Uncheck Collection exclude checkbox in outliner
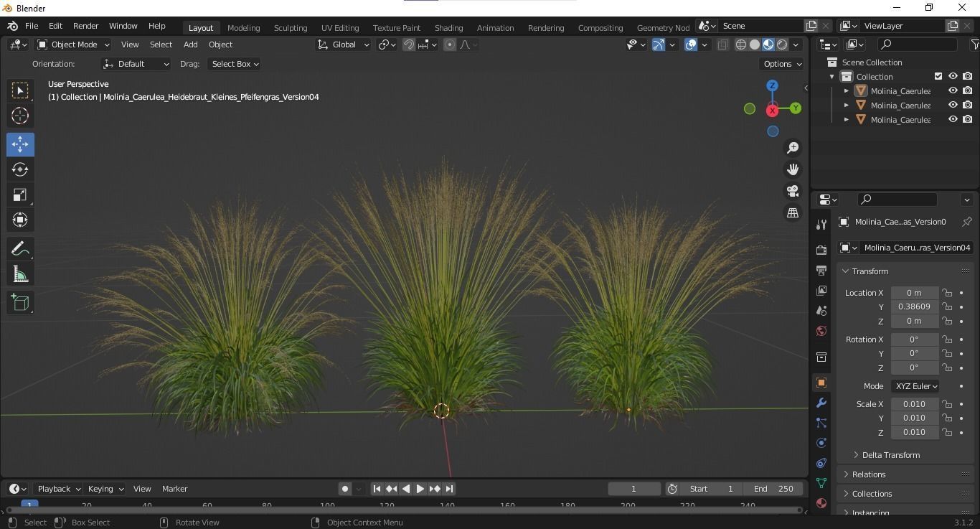This screenshot has width=980, height=529. pos(938,76)
